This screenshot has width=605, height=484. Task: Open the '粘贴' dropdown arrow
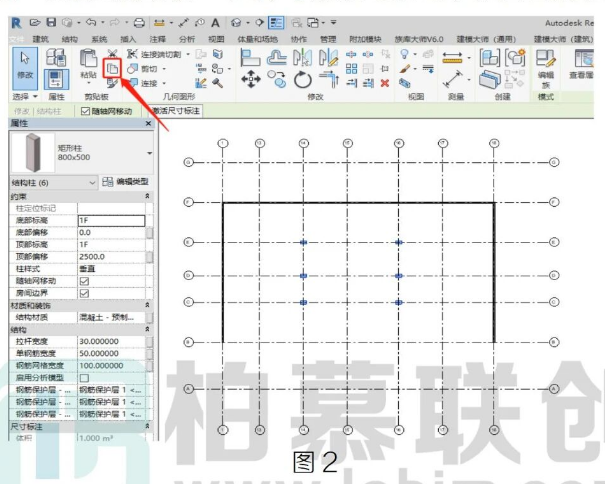tap(88, 83)
